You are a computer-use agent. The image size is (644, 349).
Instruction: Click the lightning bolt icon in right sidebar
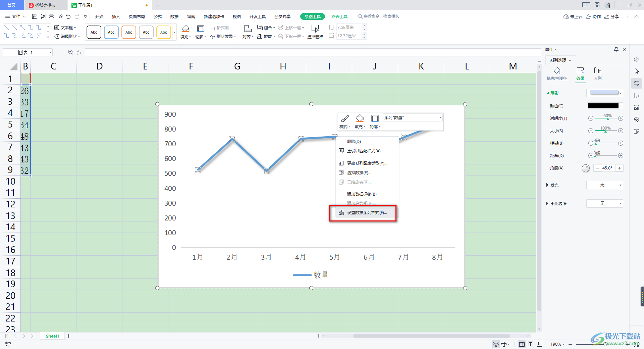coord(637,119)
